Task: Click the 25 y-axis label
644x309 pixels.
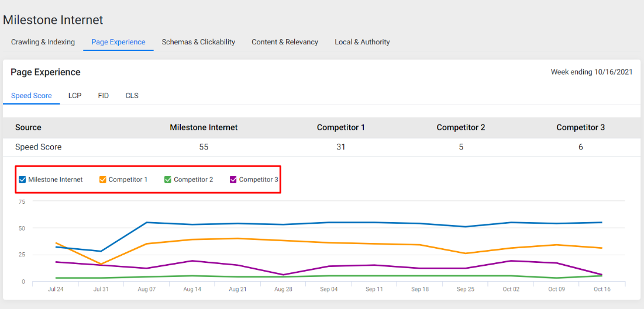Action: point(22,255)
